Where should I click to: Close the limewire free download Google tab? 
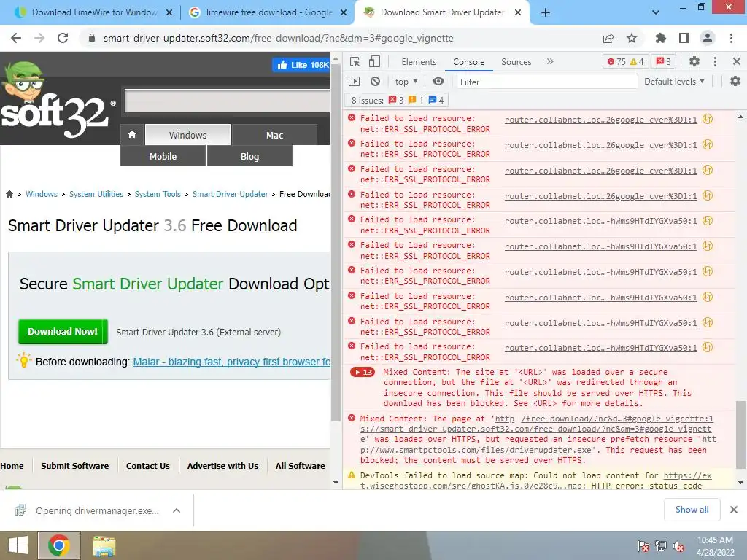(344, 12)
